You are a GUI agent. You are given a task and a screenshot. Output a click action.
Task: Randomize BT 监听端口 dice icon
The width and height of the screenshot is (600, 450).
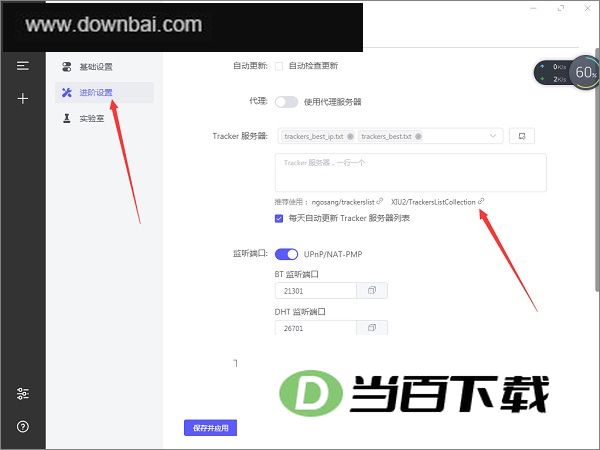(x=372, y=290)
